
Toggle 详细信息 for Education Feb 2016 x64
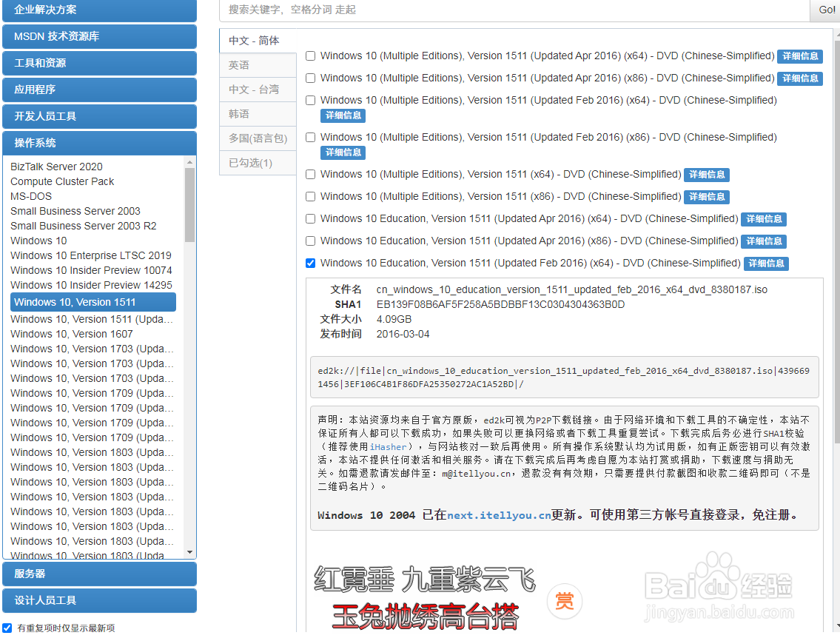[x=766, y=264]
